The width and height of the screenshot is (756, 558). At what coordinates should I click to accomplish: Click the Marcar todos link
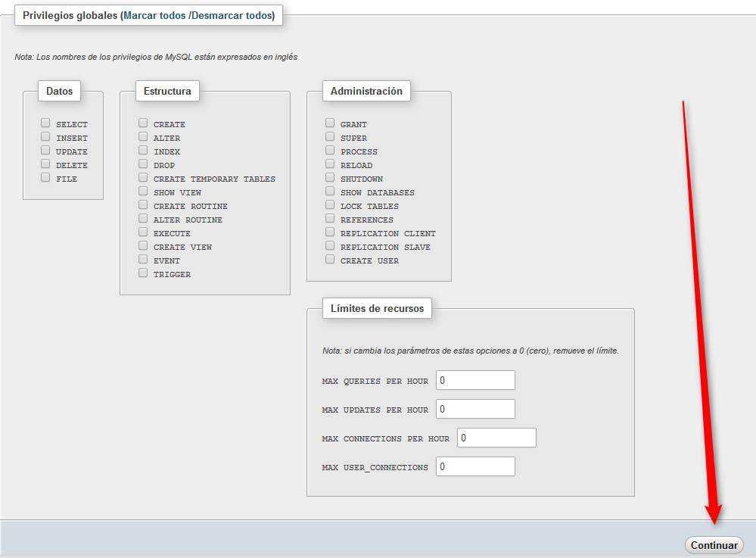point(154,15)
